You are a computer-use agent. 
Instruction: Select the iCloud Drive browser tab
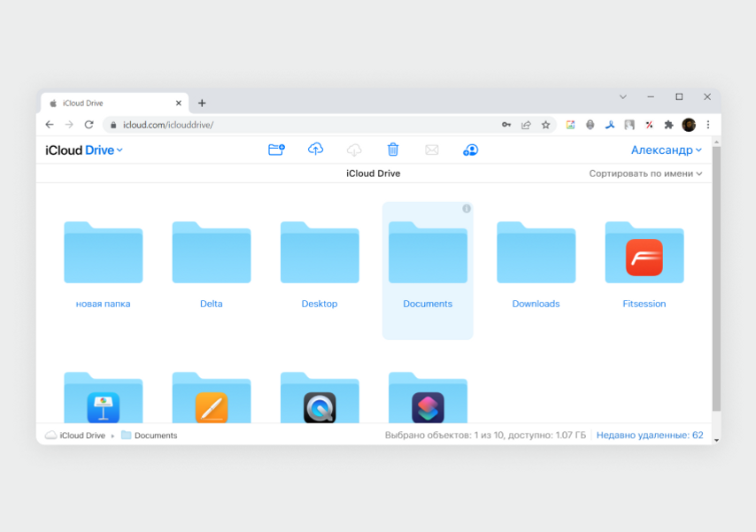[114, 104]
